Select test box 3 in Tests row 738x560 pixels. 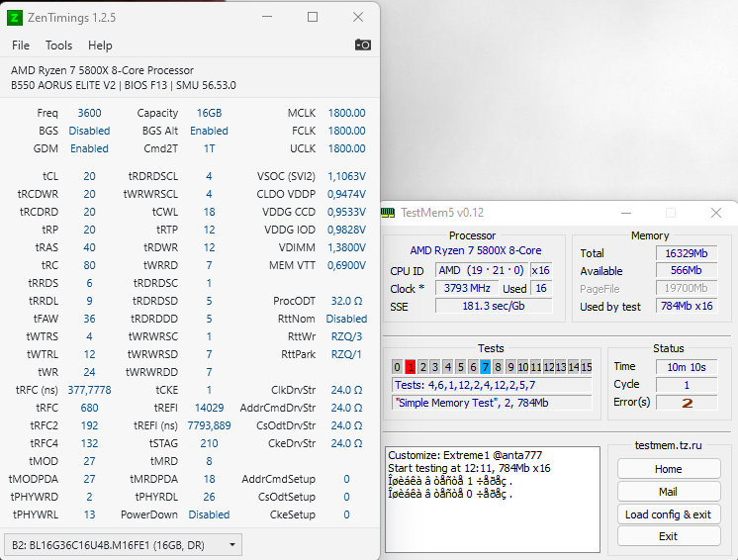[x=435, y=367]
